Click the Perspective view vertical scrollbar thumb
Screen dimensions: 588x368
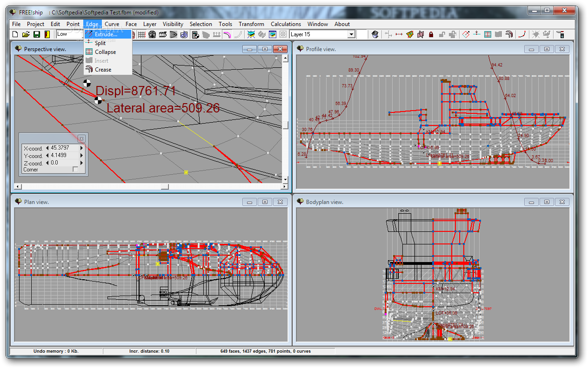[x=285, y=125]
